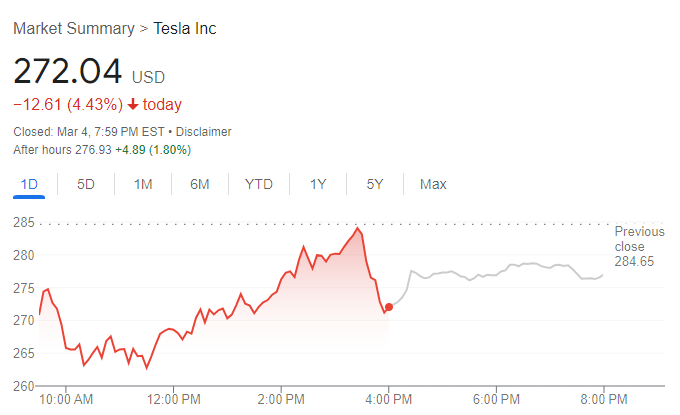Open the Market Summary link
680x415 pixels.
[x=71, y=28]
